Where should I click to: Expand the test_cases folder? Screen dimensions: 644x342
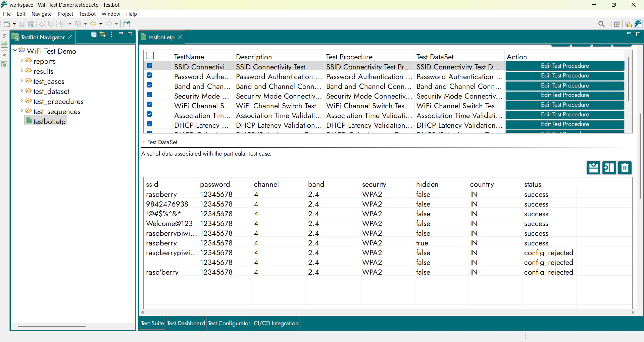pos(22,80)
